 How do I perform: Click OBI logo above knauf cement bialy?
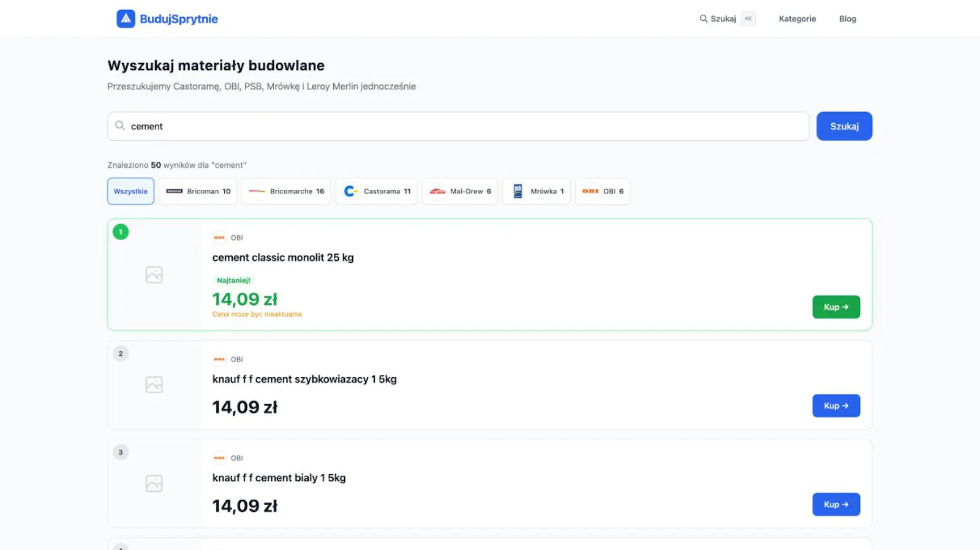[219, 458]
